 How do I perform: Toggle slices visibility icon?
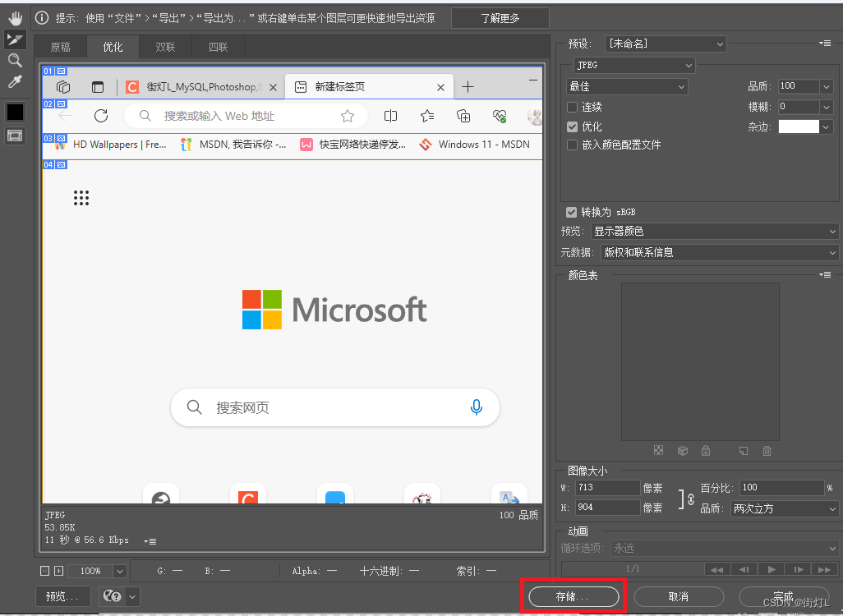tap(15, 136)
